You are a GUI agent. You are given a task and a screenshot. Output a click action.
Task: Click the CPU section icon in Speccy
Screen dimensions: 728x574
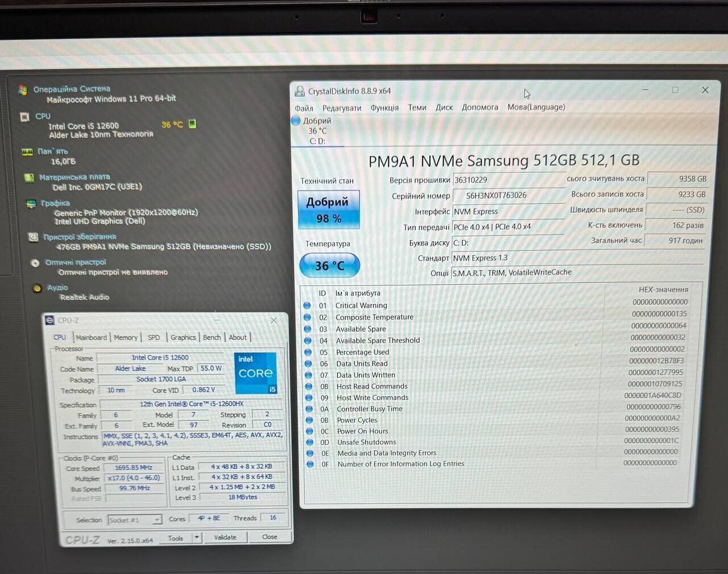tap(25, 117)
